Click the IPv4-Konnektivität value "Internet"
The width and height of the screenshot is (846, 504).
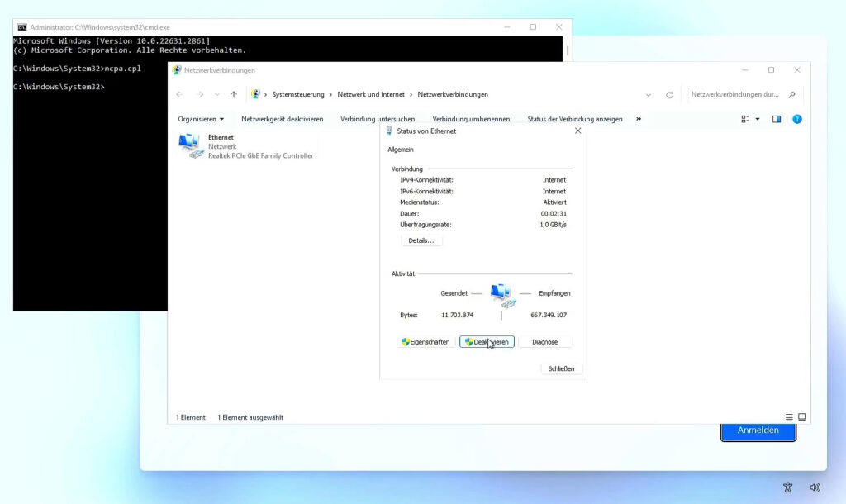[x=554, y=180]
